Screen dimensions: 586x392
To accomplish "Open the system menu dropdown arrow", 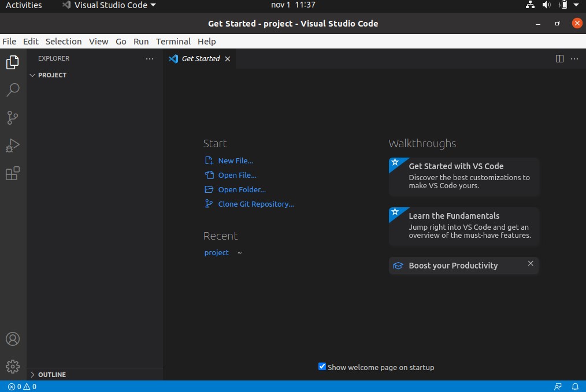I will pyautogui.click(x=576, y=5).
